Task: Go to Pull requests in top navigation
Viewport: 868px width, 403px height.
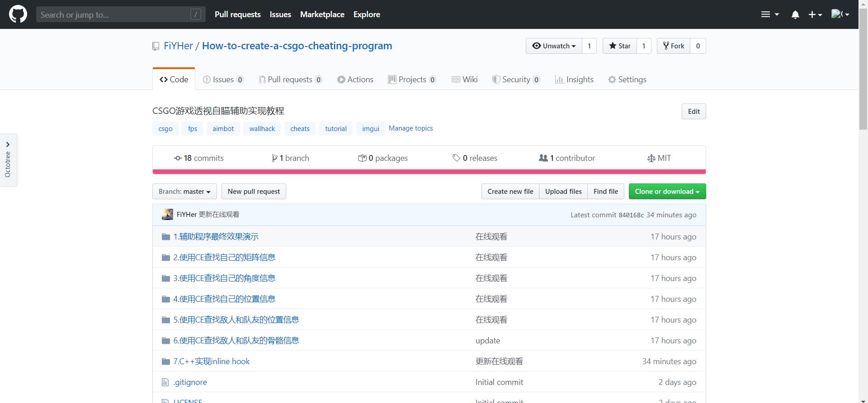Action: click(238, 14)
